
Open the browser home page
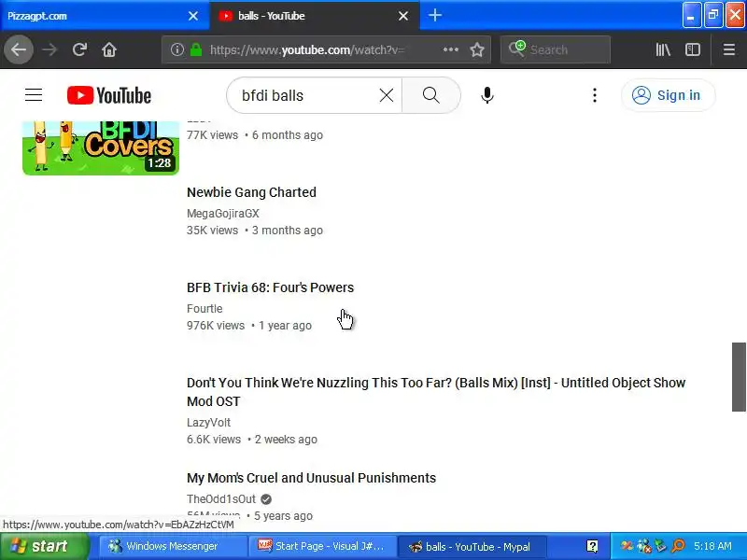coord(109,49)
